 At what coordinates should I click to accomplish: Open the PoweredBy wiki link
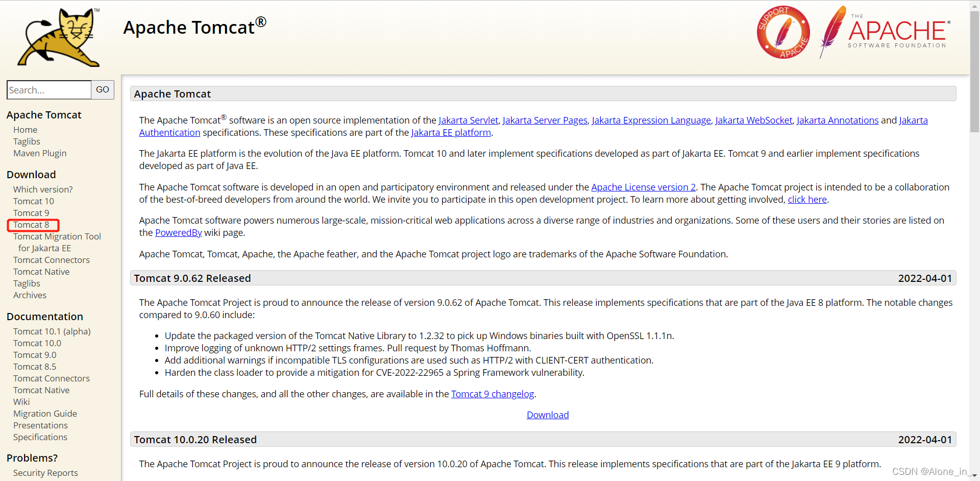click(x=179, y=232)
